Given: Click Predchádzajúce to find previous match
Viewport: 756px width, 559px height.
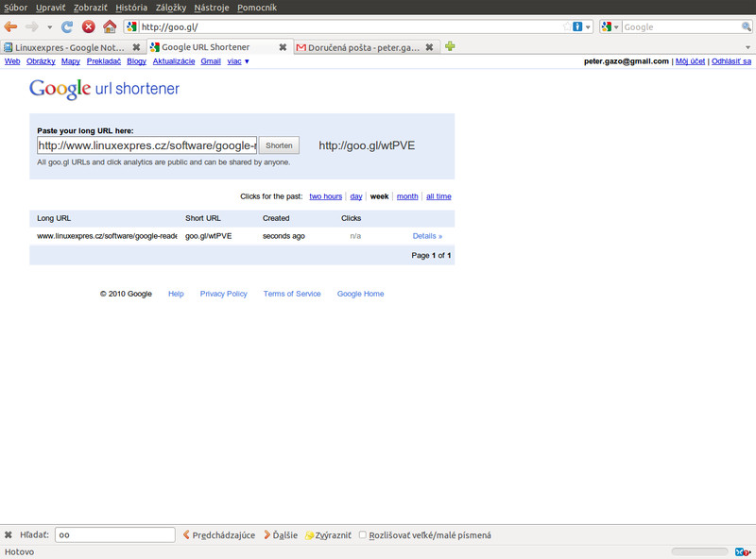Looking at the screenshot, I should (219, 534).
